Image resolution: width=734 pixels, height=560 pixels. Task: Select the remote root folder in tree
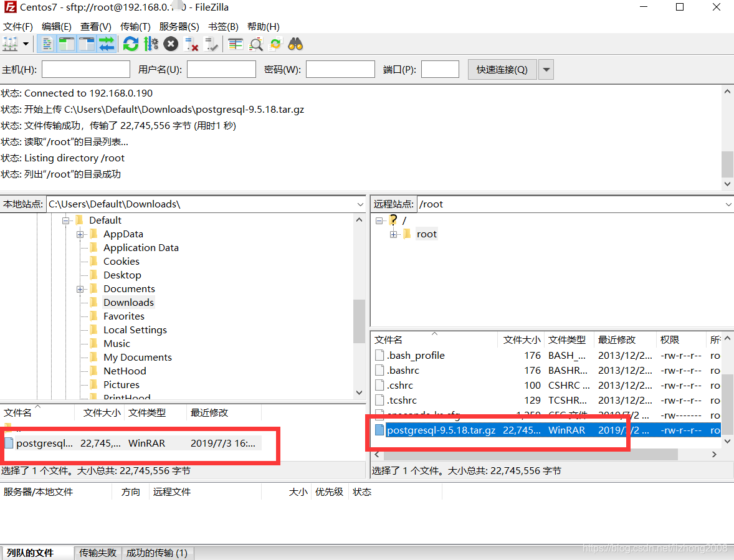(x=426, y=234)
